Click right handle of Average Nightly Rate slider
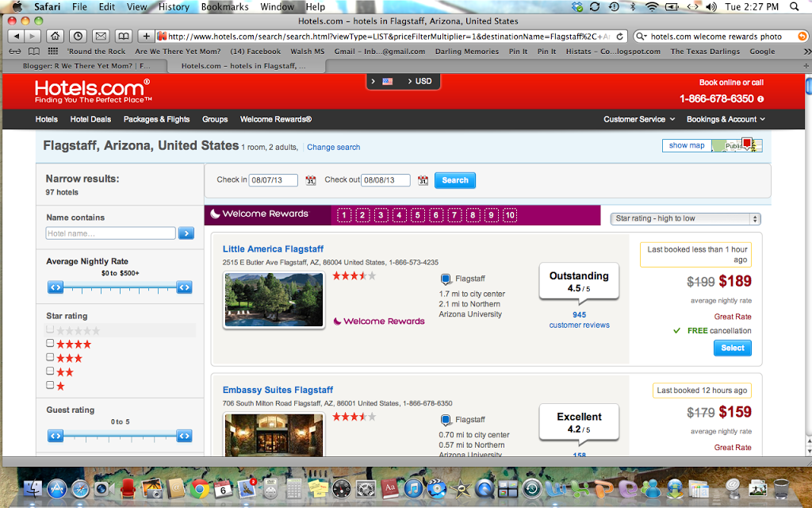 point(184,287)
